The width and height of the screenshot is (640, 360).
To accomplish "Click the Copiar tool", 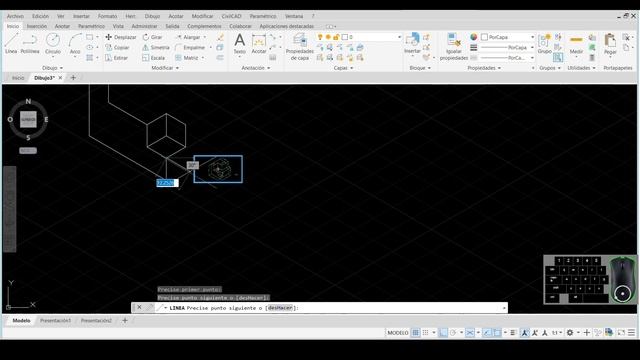I will [118, 47].
